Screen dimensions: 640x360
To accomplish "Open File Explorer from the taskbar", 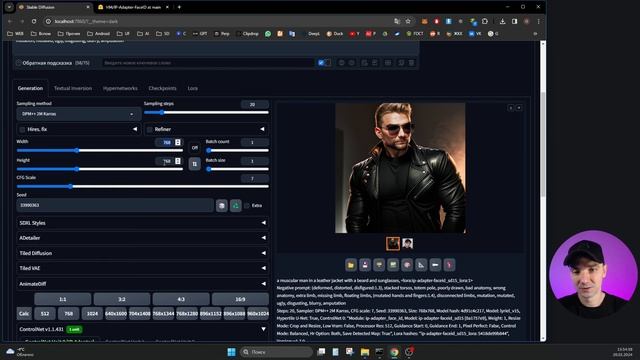I will (x=364, y=352).
